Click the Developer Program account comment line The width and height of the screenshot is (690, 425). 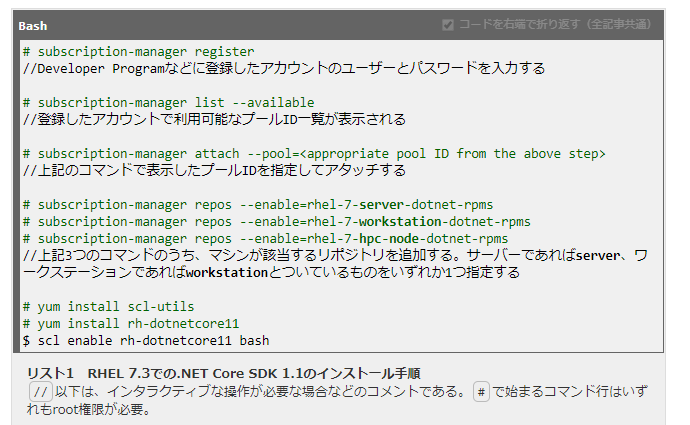[284, 69]
